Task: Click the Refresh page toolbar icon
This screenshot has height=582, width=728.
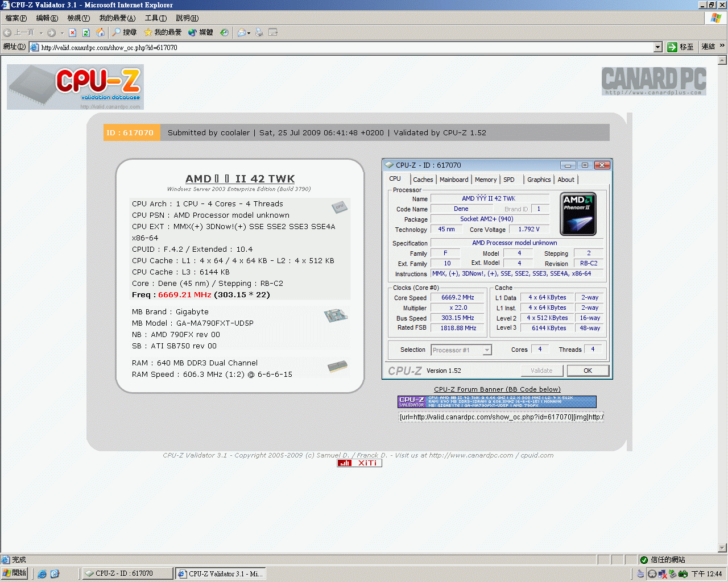Action: 86,32
